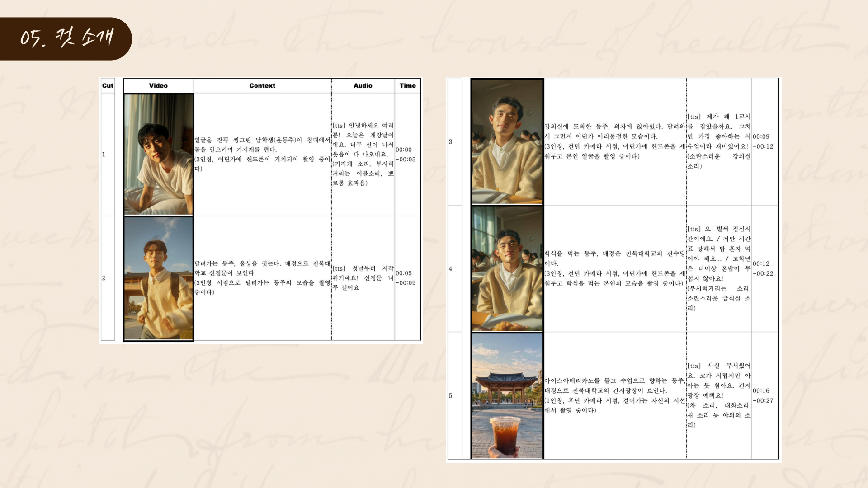Click the Context column header
The height and width of the screenshot is (488, 868).
(x=262, y=85)
